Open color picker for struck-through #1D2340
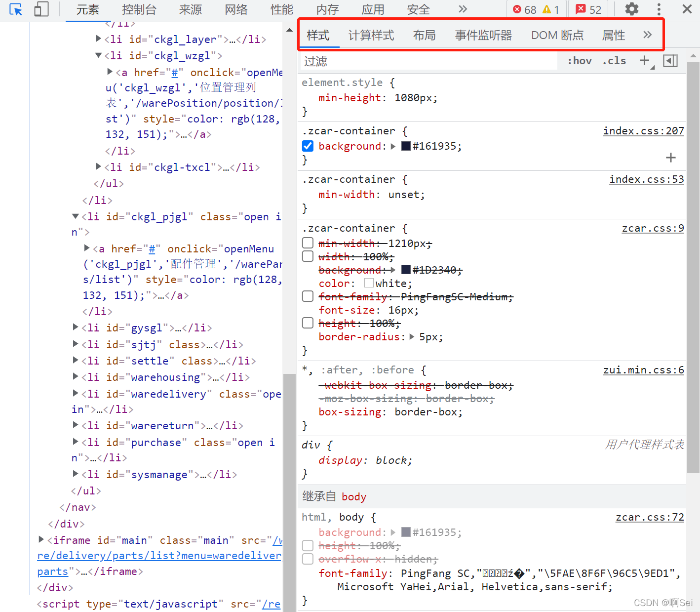 406,270
